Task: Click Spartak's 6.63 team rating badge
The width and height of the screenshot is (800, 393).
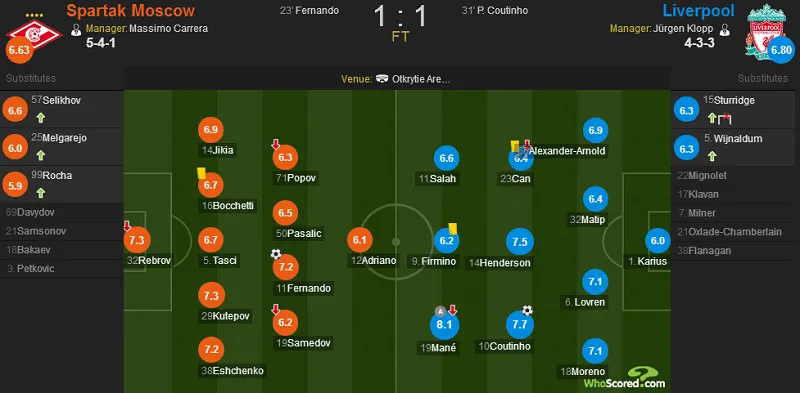Action: point(19,51)
